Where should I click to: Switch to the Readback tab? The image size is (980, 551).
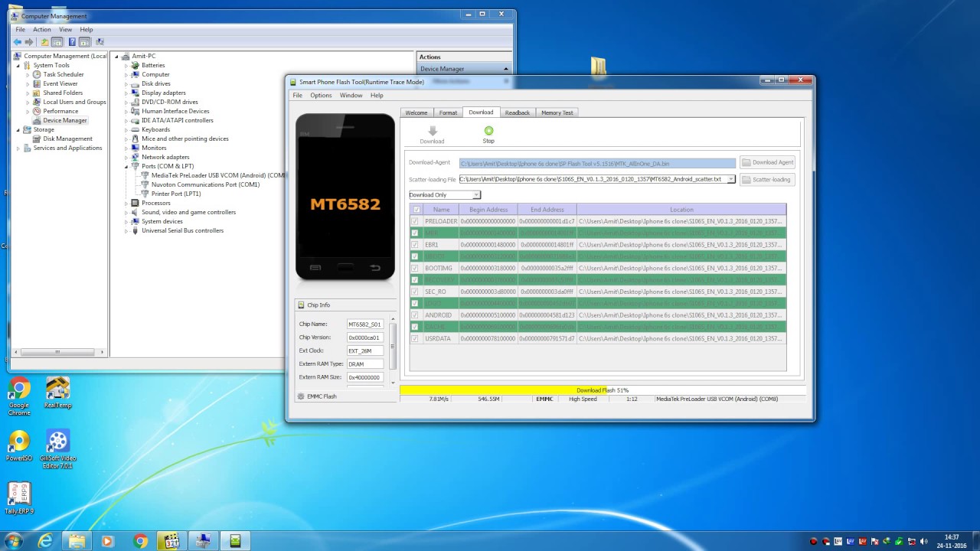click(518, 112)
